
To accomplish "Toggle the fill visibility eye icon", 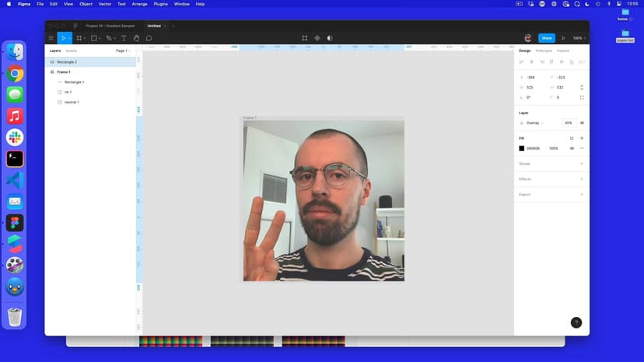I will [x=572, y=148].
